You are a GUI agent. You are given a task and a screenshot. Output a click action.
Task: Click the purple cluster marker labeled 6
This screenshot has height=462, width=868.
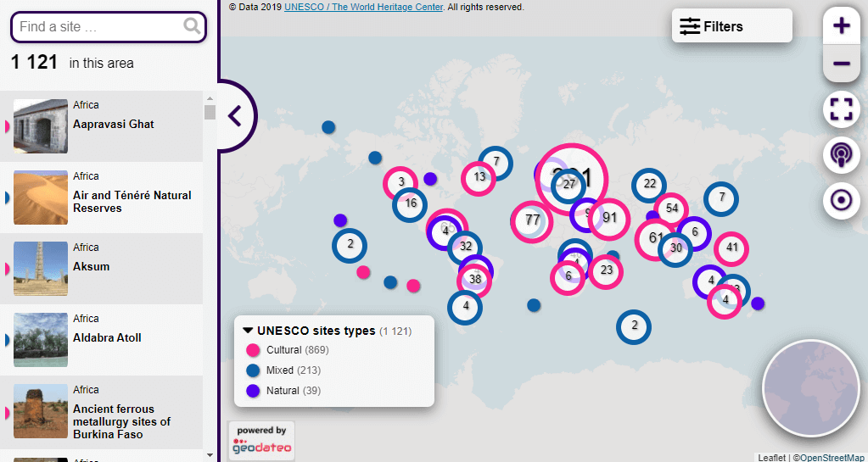pyautogui.click(x=693, y=233)
